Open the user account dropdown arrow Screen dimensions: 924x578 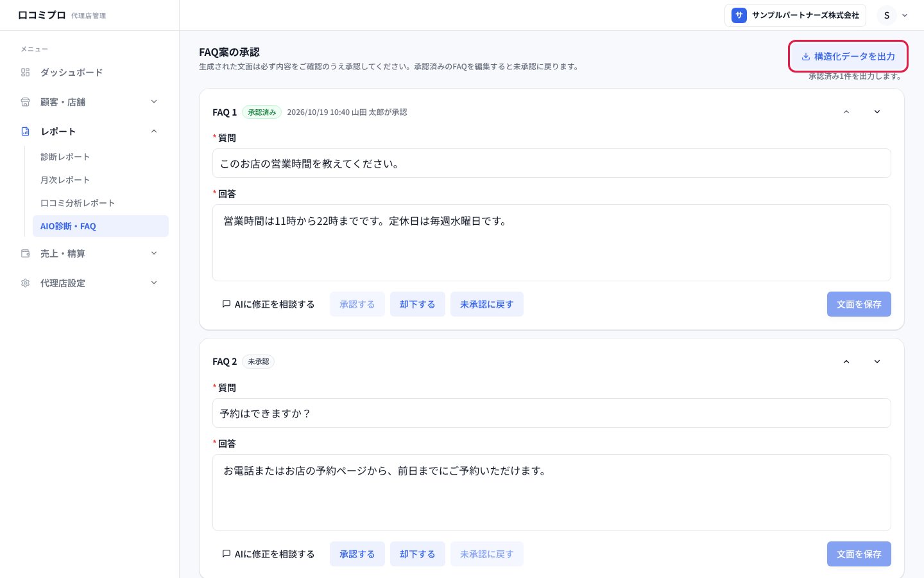pyautogui.click(x=905, y=15)
